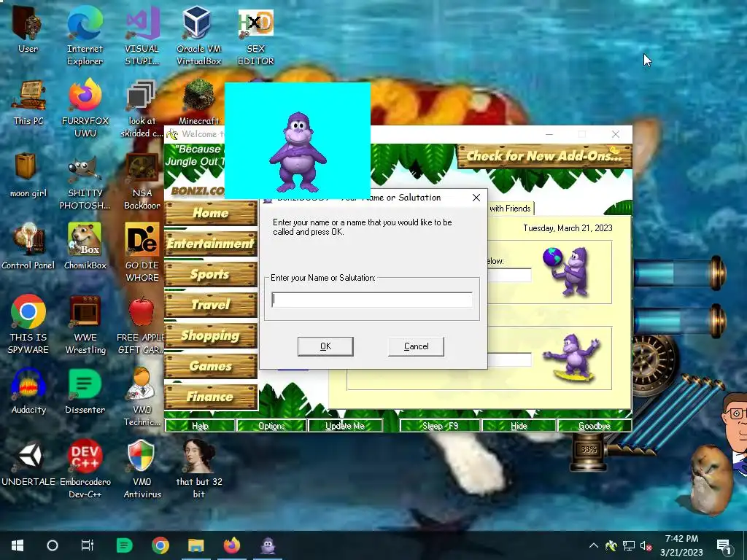Click OK in the name dialog
The height and width of the screenshot is (560, 747).
(x=325, y=346)
